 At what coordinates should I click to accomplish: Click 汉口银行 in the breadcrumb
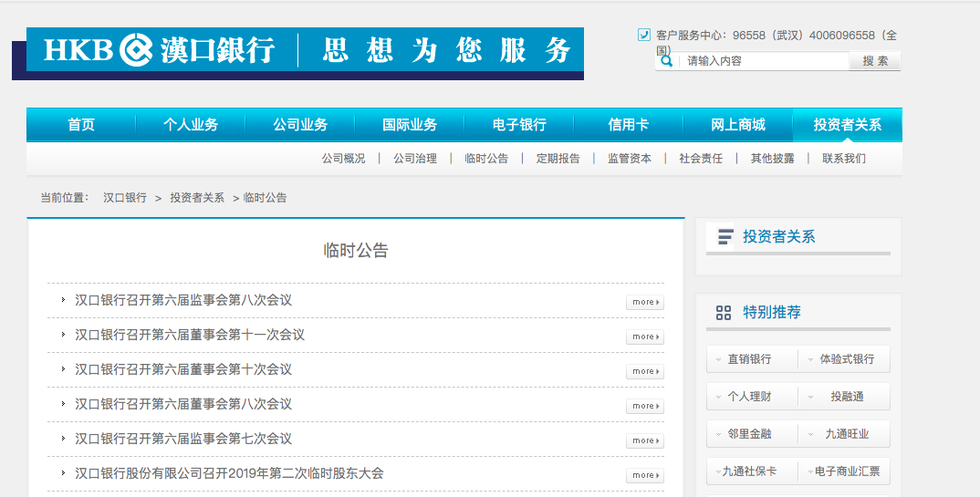125,198
